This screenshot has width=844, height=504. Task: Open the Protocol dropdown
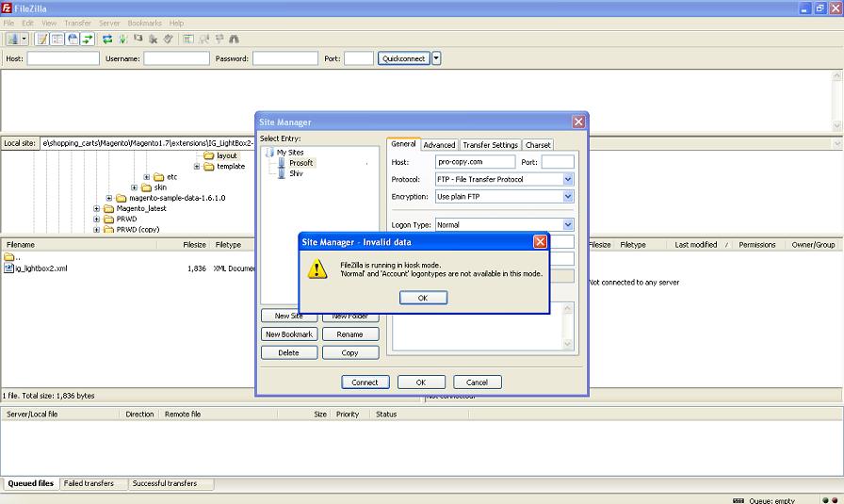click(568, 179)
